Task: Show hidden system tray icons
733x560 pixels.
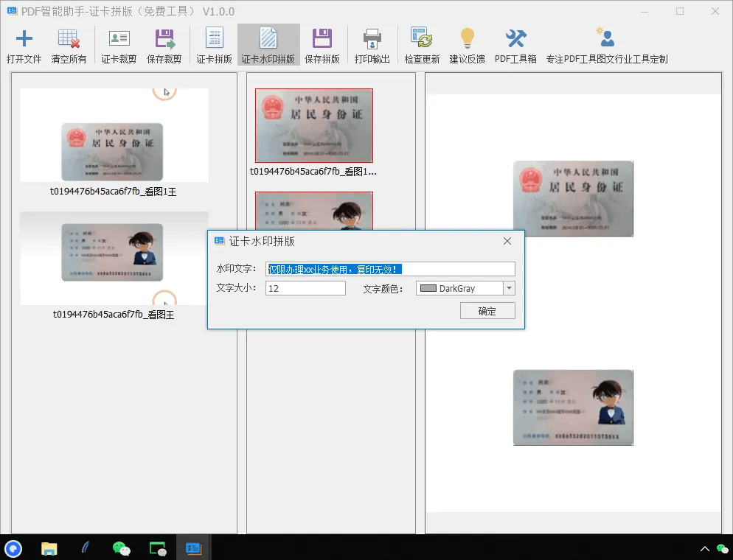Action: [x=705, y=549]
